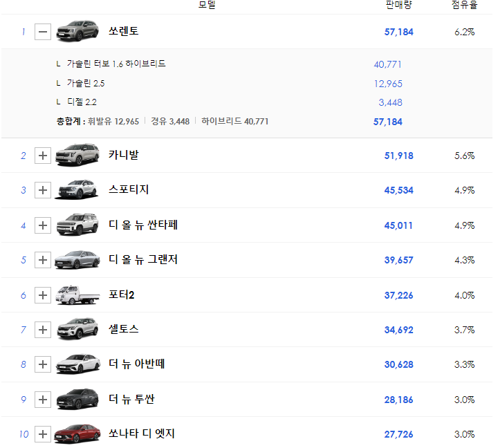Click 싼타페 sales figure 45,011
Image resolution: width=498 pixels, height=448 pixels.
[398, 225]
